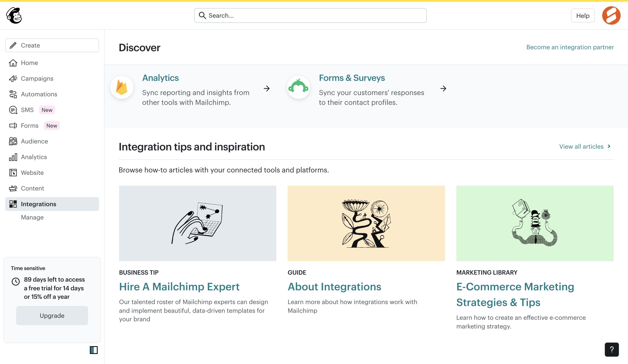Open the Home menu item
This screenshot has width=628, height=364.
(x=52, y=63)
